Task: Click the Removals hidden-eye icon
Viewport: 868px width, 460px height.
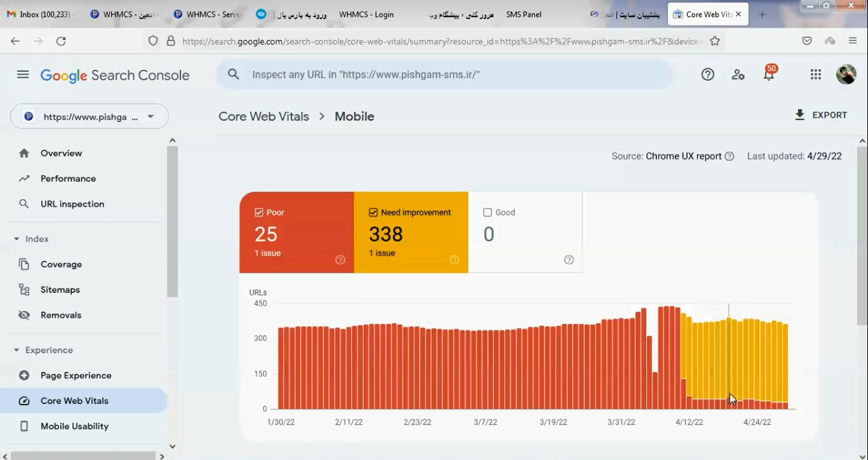Action: pyautogui.click(x=24, y=315)
